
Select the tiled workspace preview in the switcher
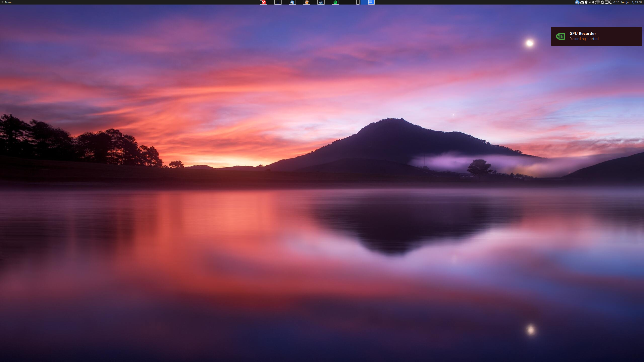(x=371, y=2)
